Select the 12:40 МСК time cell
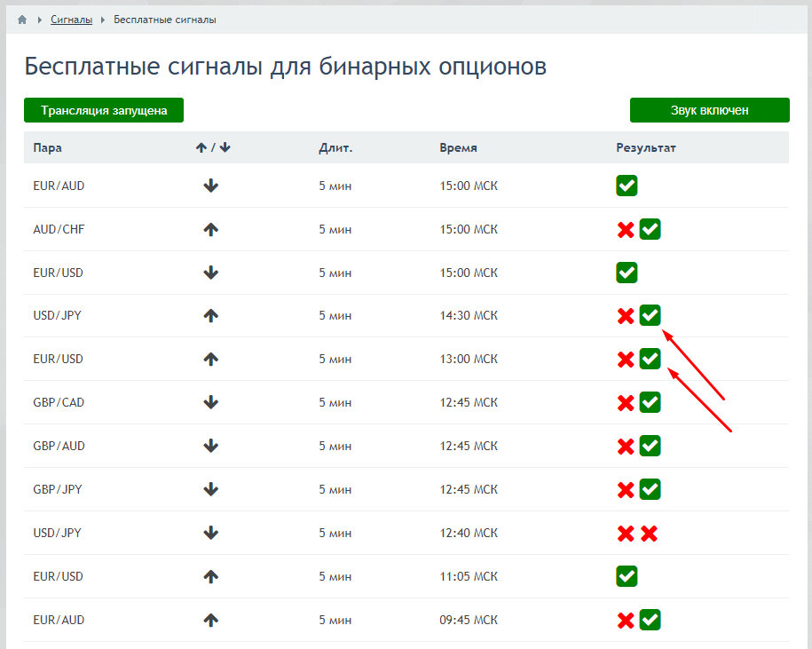The image size is (812, 649). 469,533
